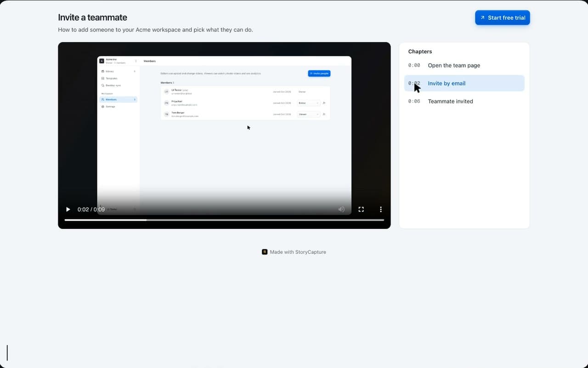This screenshot has width=588, height=368.
Task: Click the video frame showing Members page
Action: 224,135
